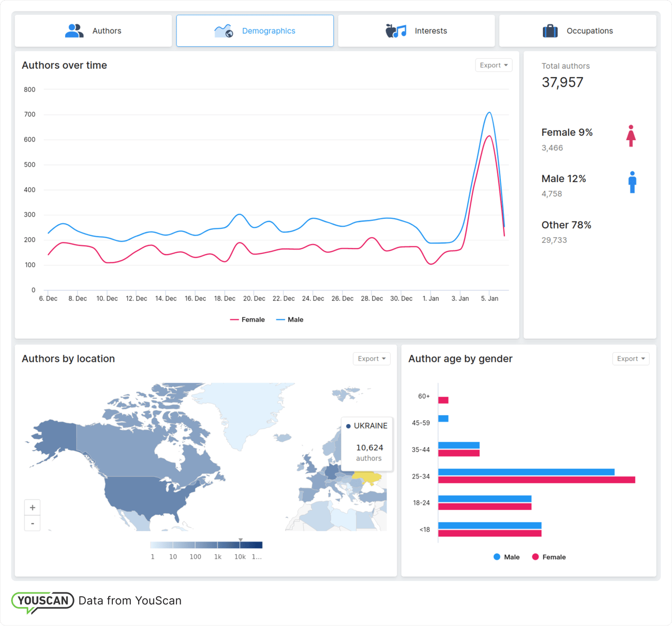
Task: Open Export dropdown for Authors by location
Action: click(x=371, y=359)
